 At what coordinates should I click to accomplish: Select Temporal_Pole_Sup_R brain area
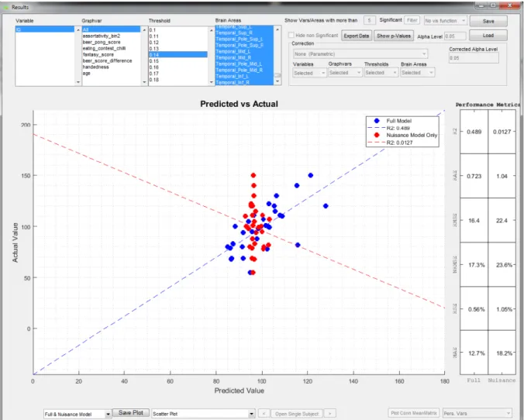click(x=245, y=45)
